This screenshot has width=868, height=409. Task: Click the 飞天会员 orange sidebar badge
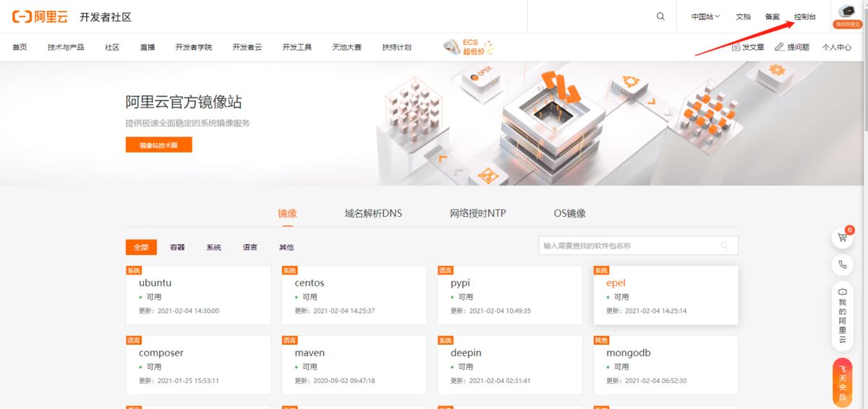click(x=843, y=383)
